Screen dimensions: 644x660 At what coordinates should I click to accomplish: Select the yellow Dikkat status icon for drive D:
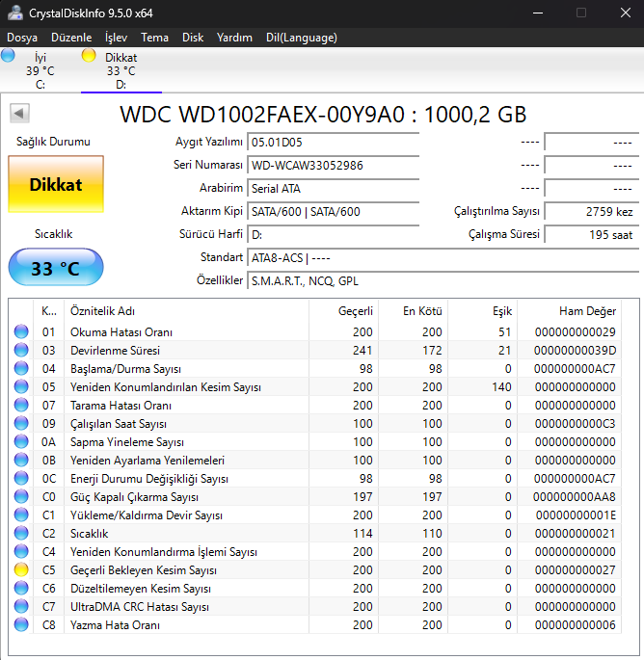click(x=89, y=55)
